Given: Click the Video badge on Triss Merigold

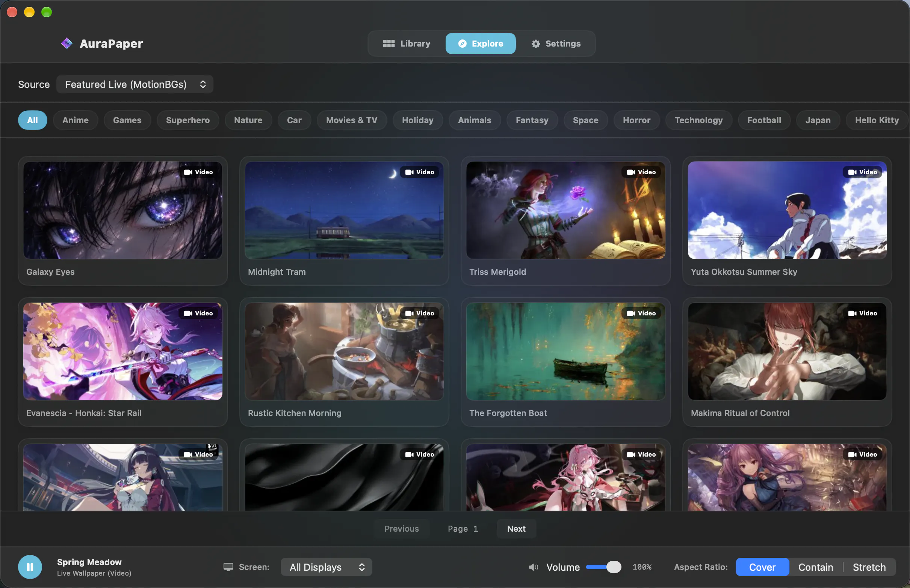Looking at the screenshot, I should pyautogui.click(x=641, y=172).
